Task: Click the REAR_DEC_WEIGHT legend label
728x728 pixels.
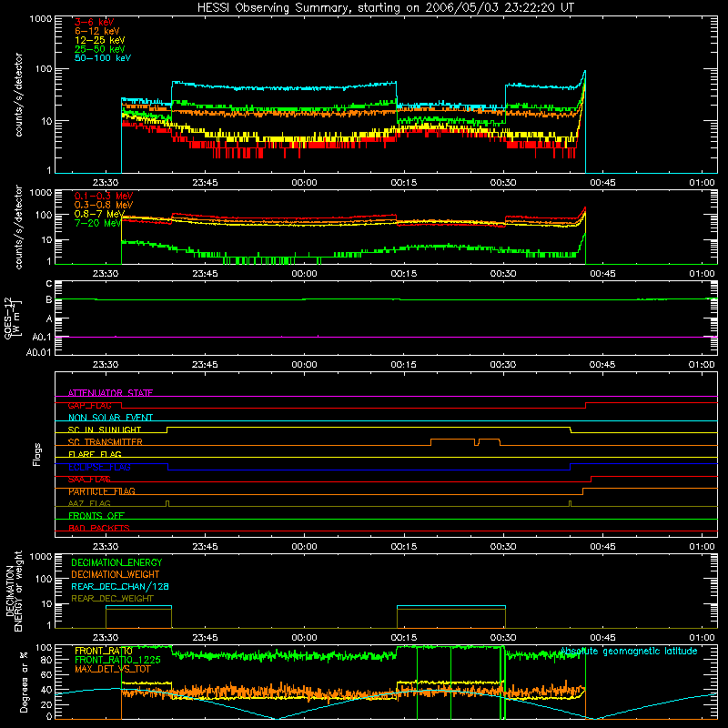Action: coord(112,599)
